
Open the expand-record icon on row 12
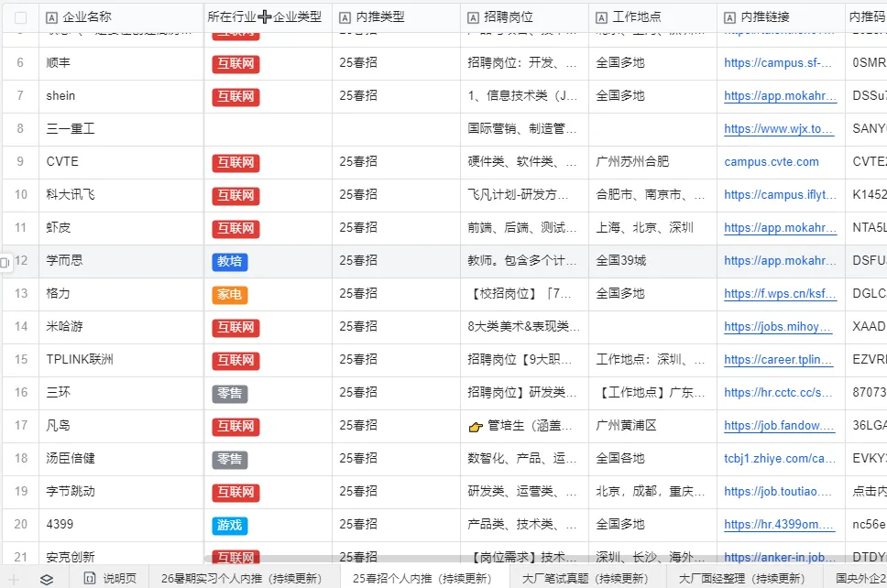(x=5, y=262)
